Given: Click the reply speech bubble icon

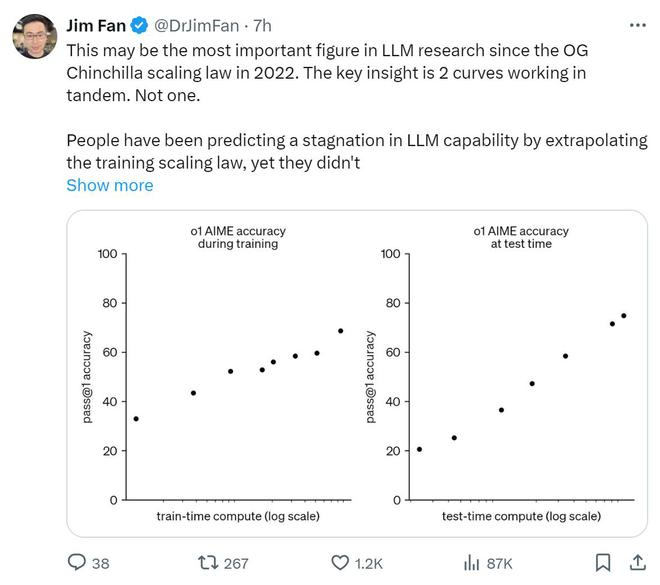Looking at the screenshot, I should coord(75,563).
